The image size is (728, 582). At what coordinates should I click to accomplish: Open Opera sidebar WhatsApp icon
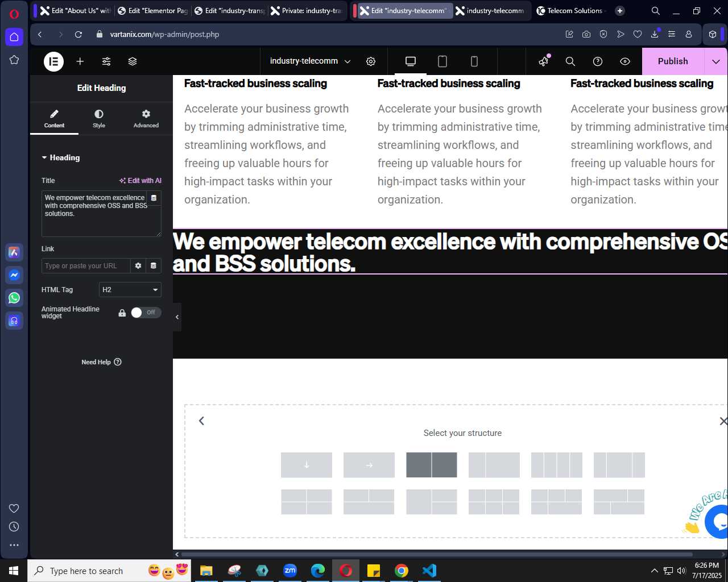click(x=14, y=298)
